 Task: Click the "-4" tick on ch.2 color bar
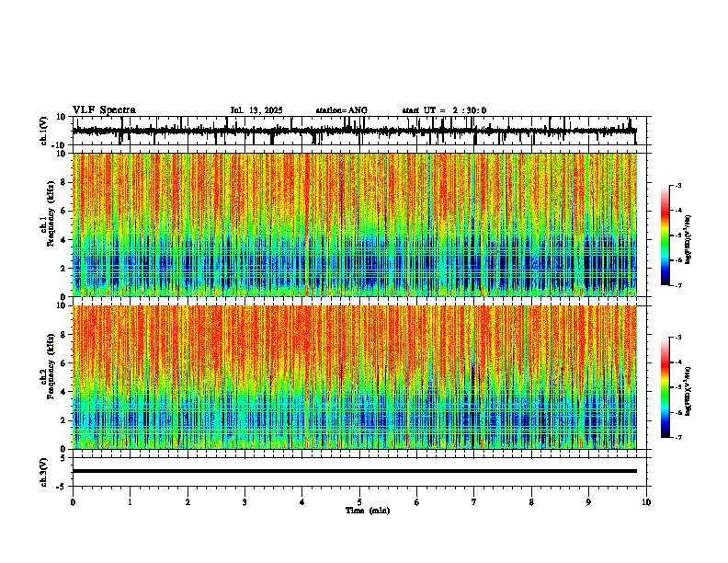click(678, 362)
